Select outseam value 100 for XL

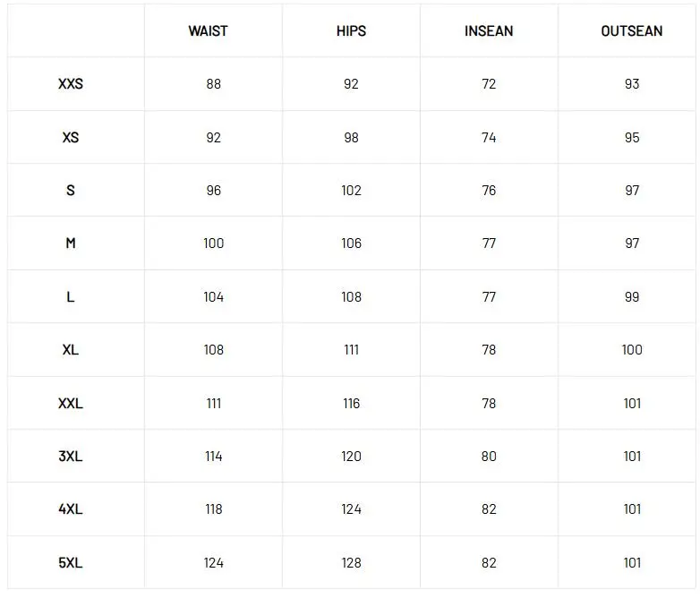[632, 350]
